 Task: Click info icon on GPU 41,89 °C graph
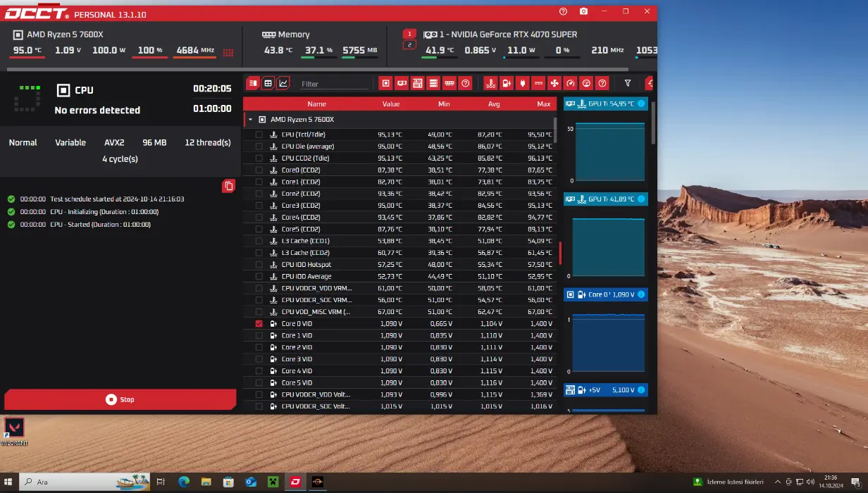tap(641, 199)
